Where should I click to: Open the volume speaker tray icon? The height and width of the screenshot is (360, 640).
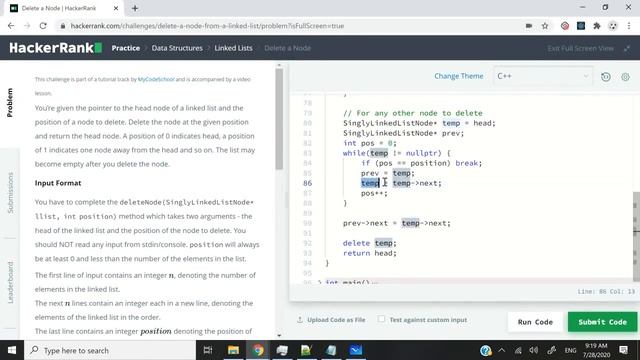533,351
